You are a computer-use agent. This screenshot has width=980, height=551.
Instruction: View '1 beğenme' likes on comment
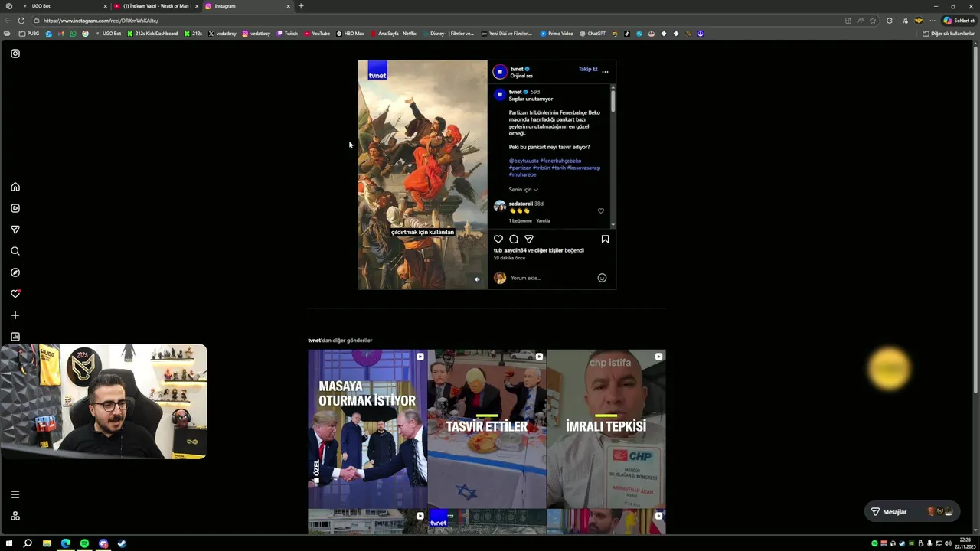tap(521, 220)
